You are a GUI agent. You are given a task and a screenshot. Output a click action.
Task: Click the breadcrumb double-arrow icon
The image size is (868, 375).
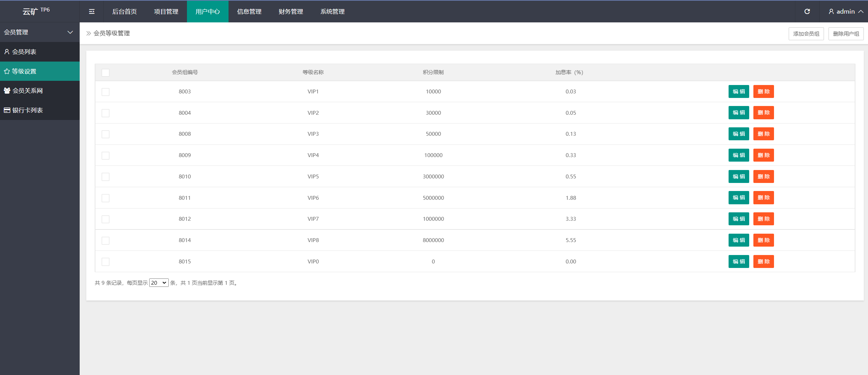(88, 33)
